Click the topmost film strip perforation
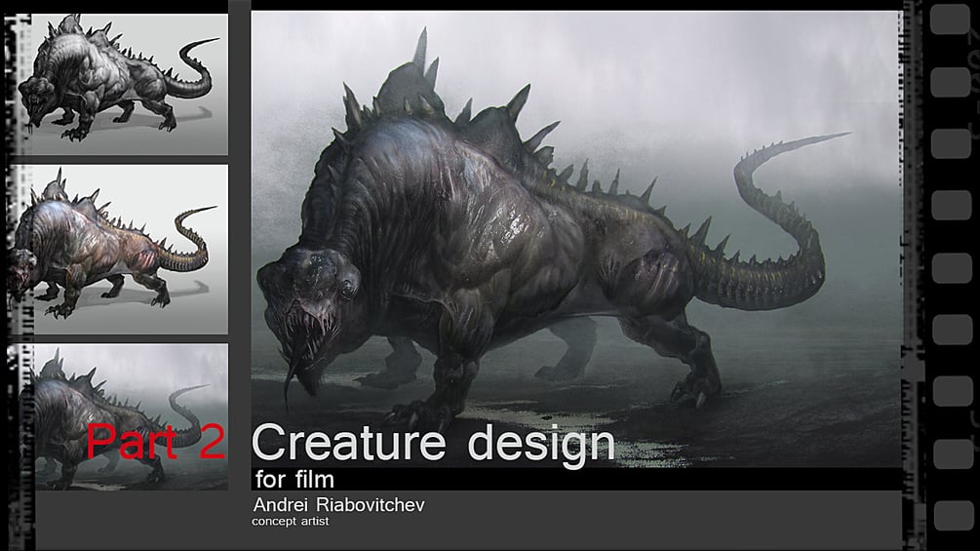This screenshot has width=980, height=551. (950, 19)
